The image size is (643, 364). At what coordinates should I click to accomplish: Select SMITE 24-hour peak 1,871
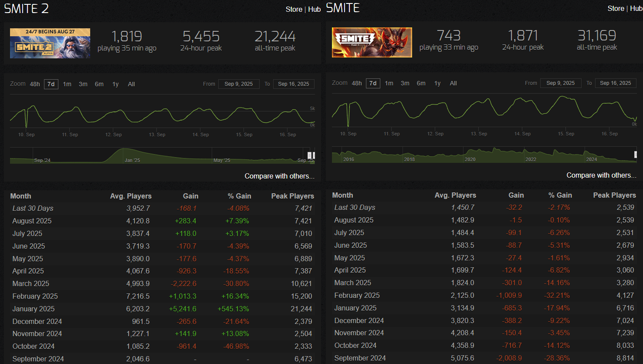(523, 35)
